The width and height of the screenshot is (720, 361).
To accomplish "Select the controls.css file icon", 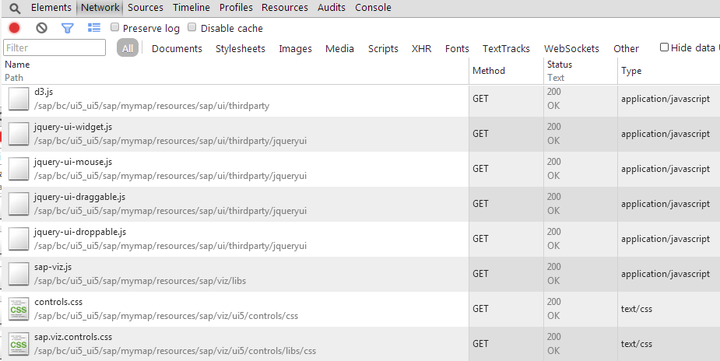I will 18,309.
